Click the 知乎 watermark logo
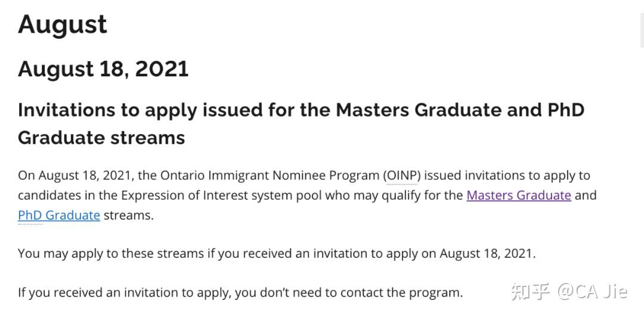The width and height of the screenshot is (644, 318). coord(530,291)
